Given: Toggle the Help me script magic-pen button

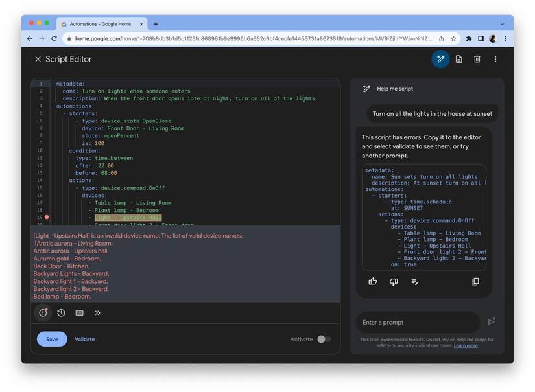Looking at the screenshot, I should pyautogui.click(x=440, y=60).
